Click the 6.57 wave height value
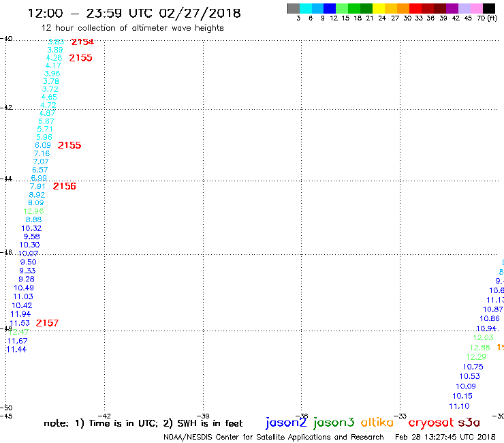The height and width of the screenshot is (443, 504). pyautogui.click(x=40, y=170)
